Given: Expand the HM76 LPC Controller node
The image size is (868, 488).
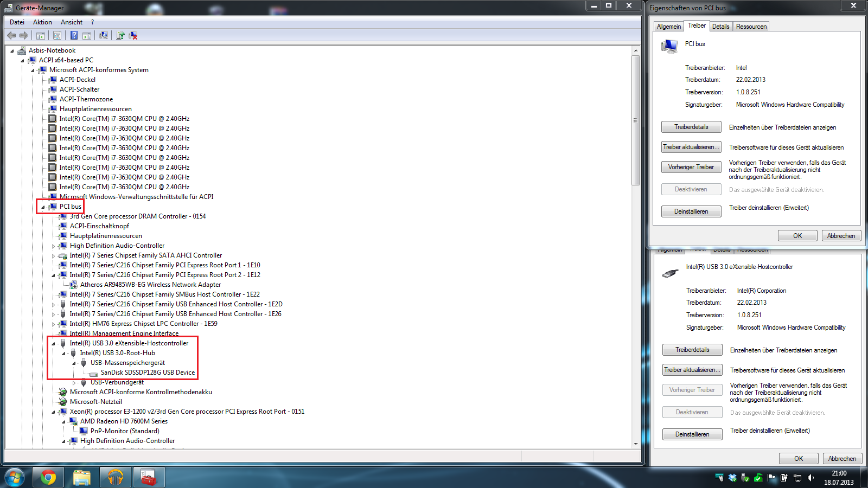Looking at the screenshot, I should 53,324.
